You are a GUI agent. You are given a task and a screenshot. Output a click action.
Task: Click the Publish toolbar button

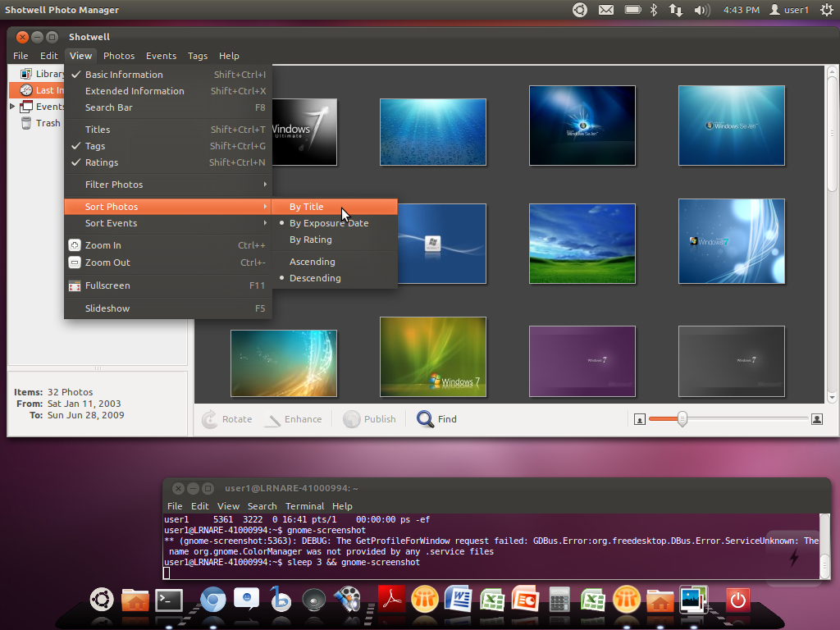tap(370, 419)
